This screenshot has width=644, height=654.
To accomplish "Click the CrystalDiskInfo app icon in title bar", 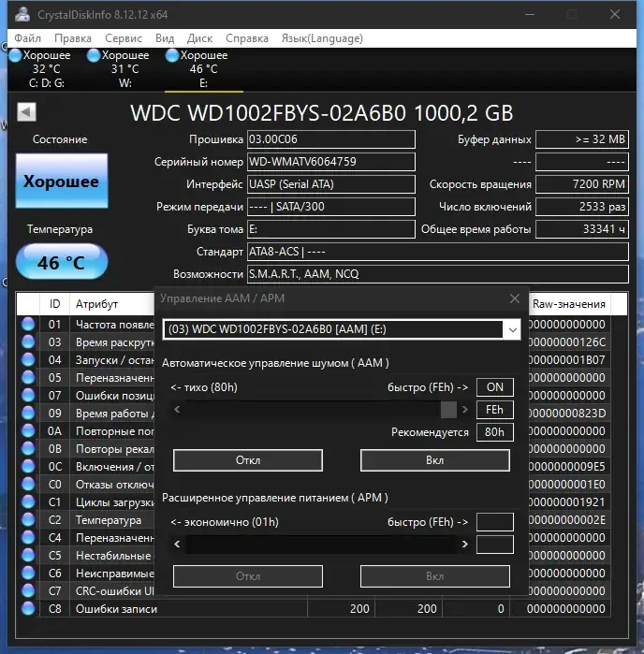I will [22, 15].
